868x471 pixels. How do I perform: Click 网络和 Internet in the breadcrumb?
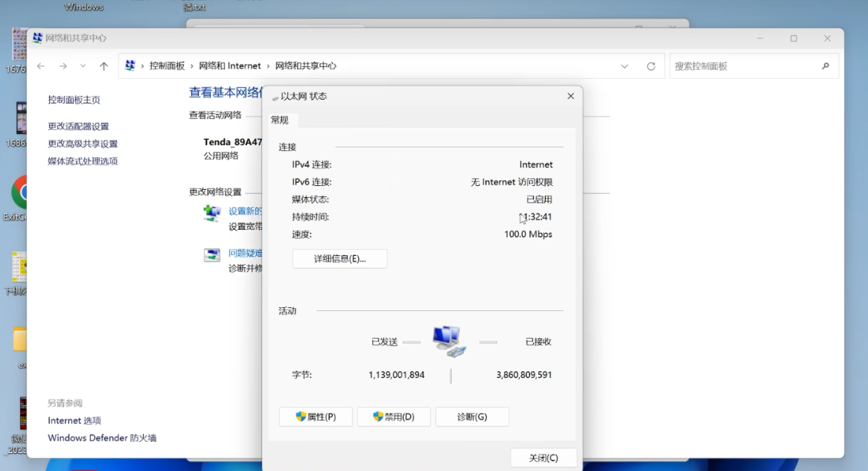coord(230,66)
